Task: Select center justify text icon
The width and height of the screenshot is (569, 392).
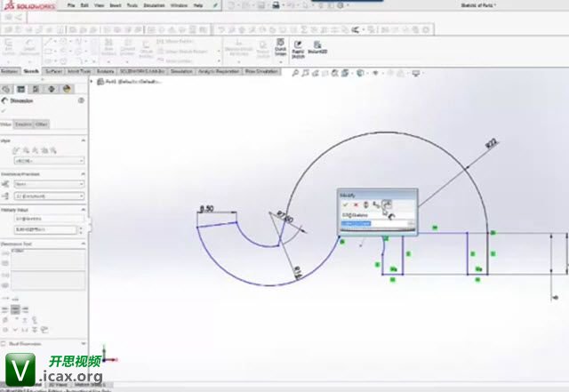Action: 15,309
